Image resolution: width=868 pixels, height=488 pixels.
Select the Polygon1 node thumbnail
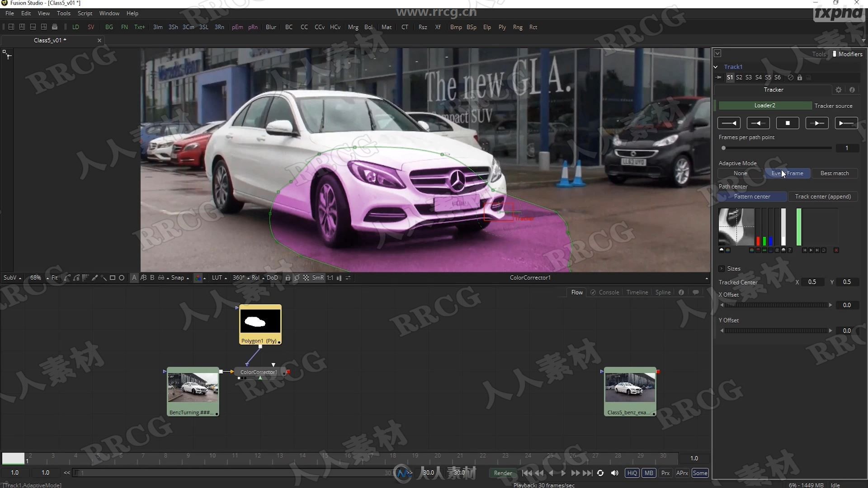[x=260, y=322]
